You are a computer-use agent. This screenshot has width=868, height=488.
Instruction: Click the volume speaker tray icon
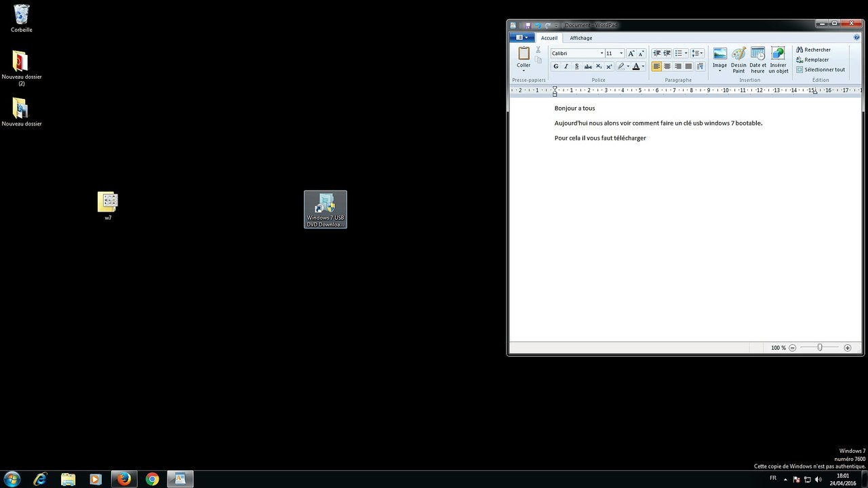(818, 479)
